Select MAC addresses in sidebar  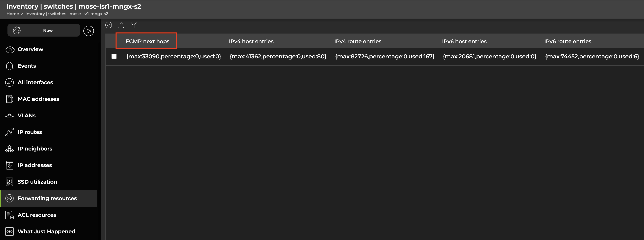click(38, 99)
